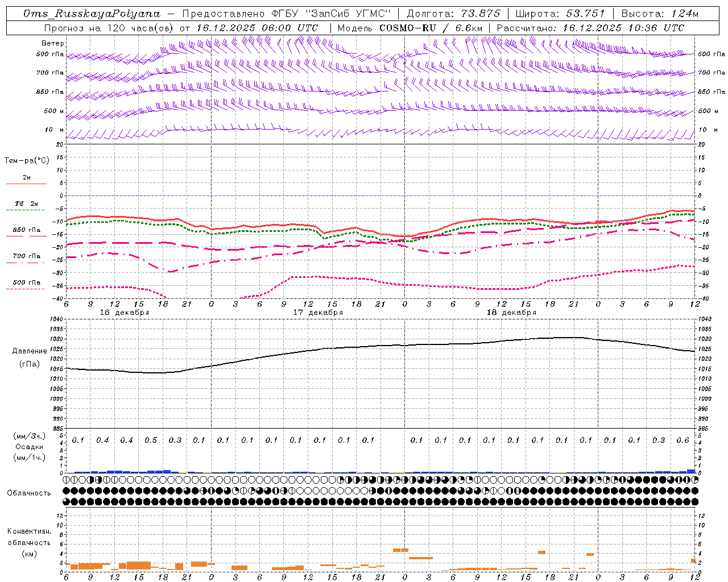Screen dimensions: 728x582
Task: Click the Ветер wind section label
Action: click(53, 43)
